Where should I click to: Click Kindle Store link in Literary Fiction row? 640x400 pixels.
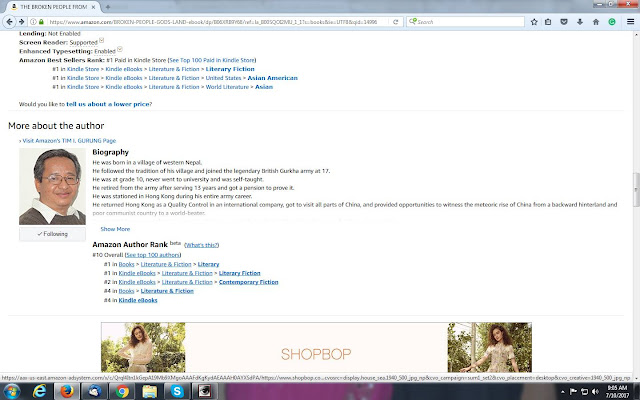point(83,69)
